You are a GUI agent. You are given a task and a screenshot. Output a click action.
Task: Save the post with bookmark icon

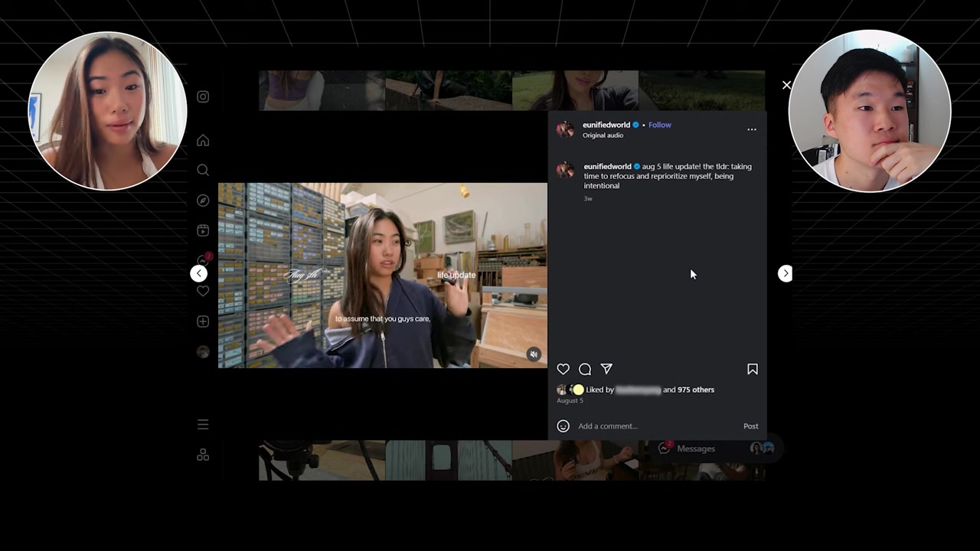753,369
